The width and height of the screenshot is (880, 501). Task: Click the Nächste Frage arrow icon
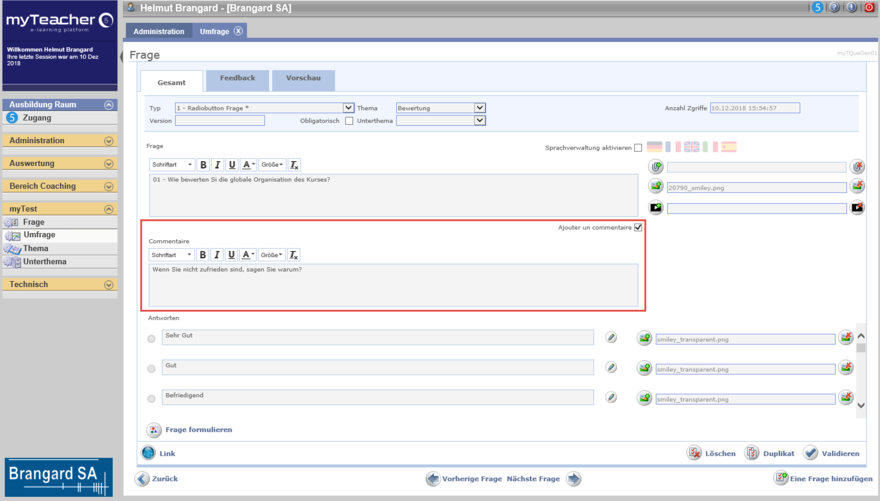coord(574,479)
